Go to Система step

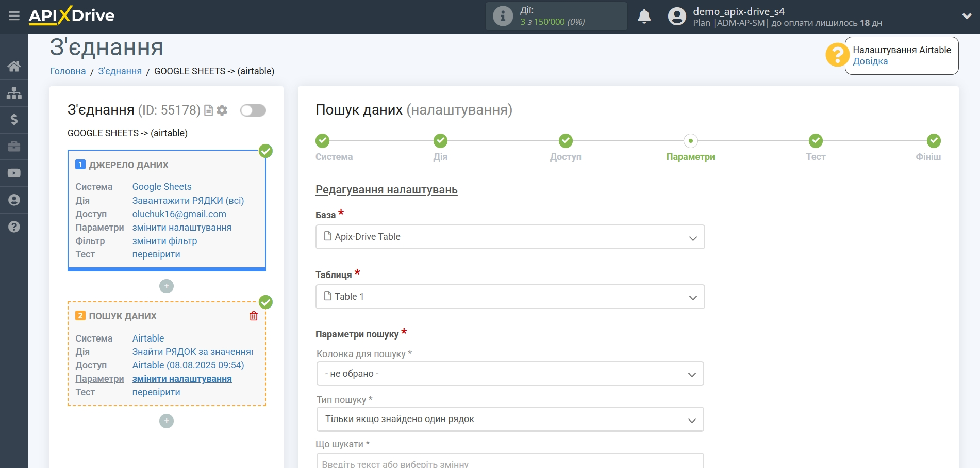[x=323, y=140]
